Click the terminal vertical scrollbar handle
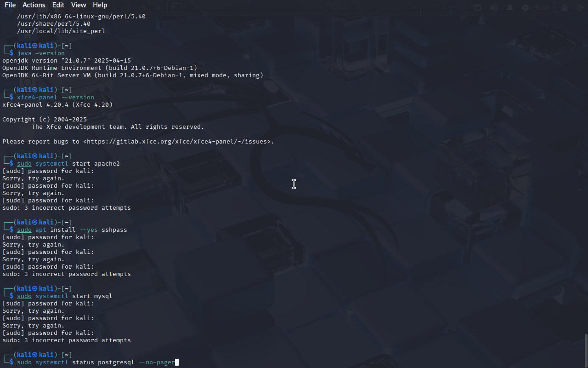588x368 pixels. 586,351
